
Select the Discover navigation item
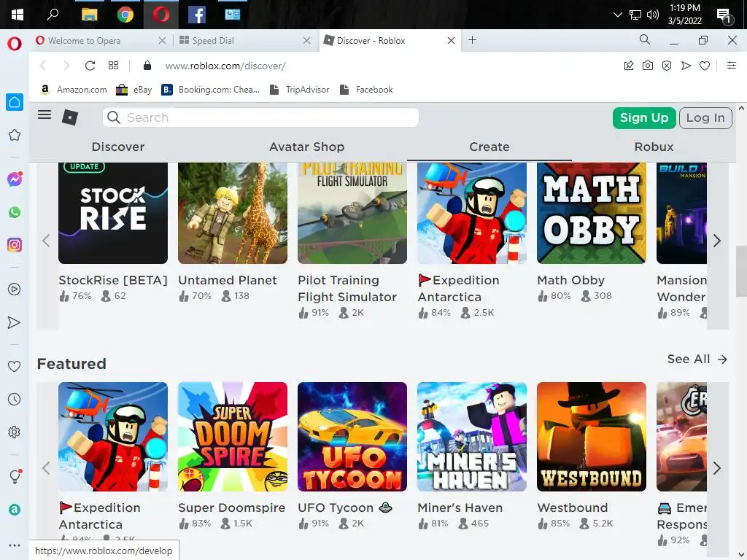pyautogui.click(x=117, y=147)
